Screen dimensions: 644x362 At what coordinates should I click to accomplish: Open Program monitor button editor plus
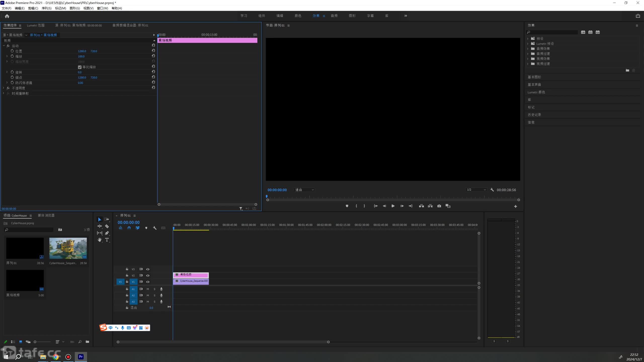click(x=515, y=206)
